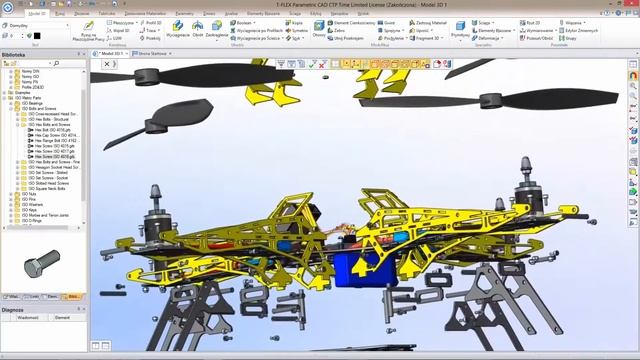Viewport: 640px width, 360px height.
Task: Select the Biblioteka bottom panel tab
Action: tap(72, 297)
